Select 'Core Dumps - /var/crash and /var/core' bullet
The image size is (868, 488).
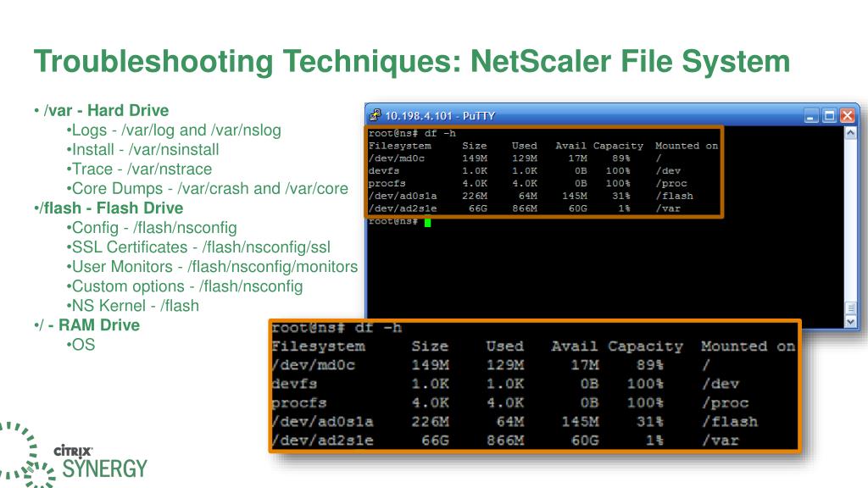[x=208, y=188]
